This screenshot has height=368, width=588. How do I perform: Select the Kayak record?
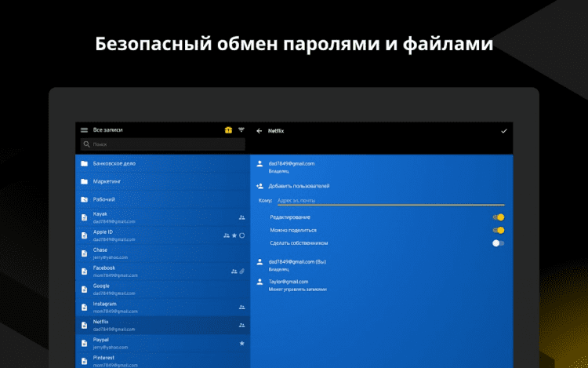coord(163,217)
